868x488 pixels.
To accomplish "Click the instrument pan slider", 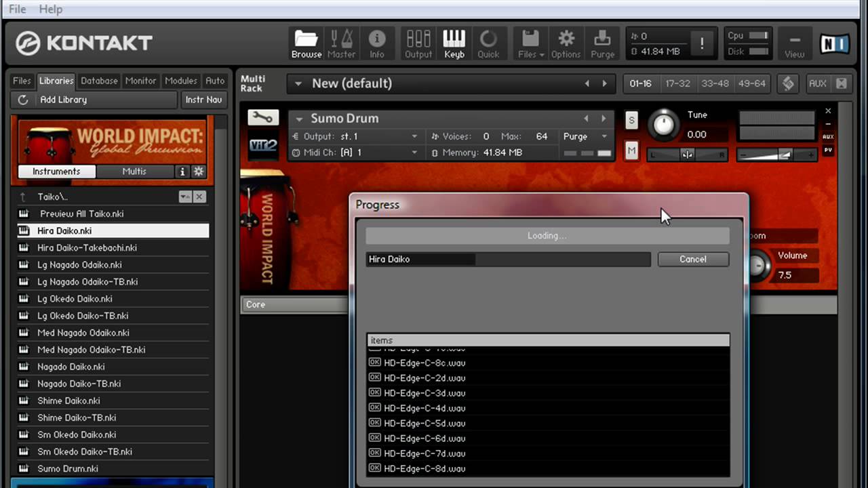I will pos(687,155).
